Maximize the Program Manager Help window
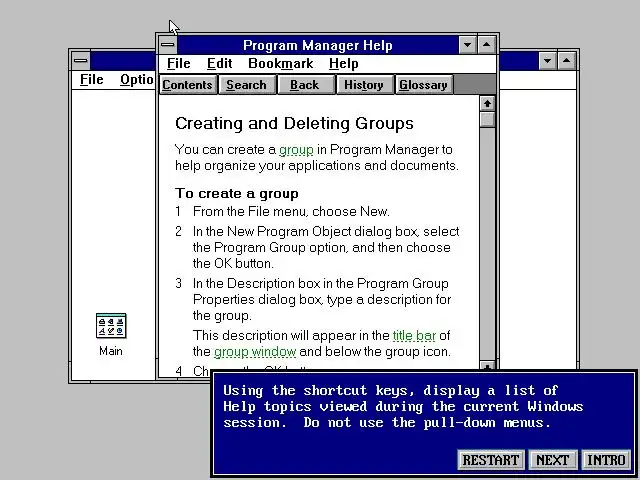640x480 pixels. pos(487,45)
